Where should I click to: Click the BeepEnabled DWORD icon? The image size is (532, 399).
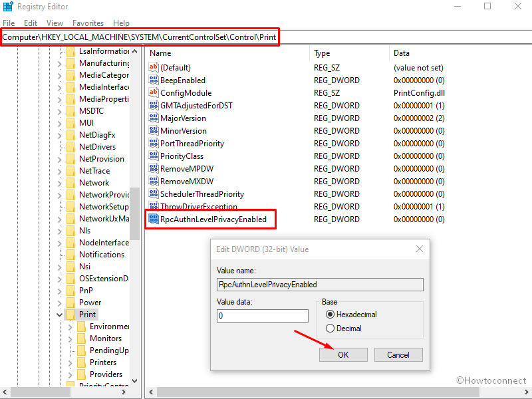point(154,80)
